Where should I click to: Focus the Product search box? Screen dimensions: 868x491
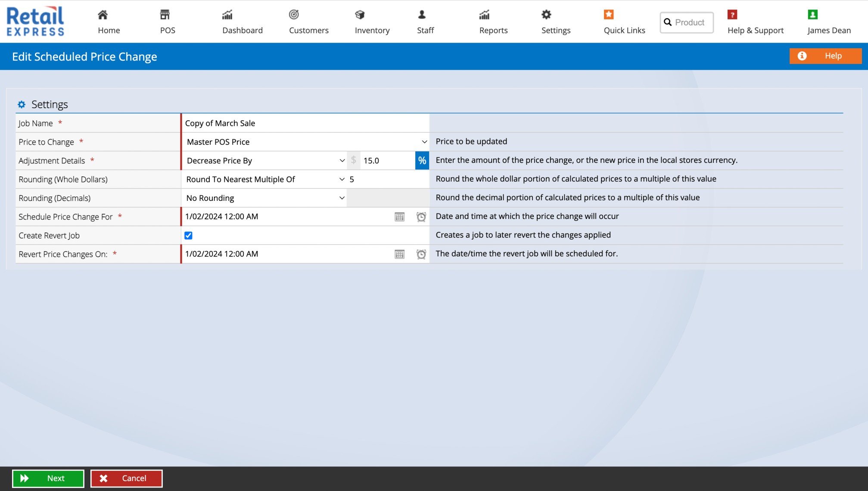click(687, 22)
